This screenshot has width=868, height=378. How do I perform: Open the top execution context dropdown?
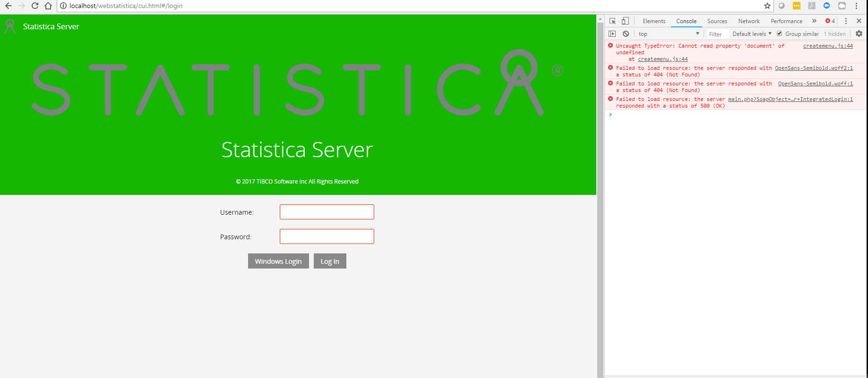coord(669,34)
